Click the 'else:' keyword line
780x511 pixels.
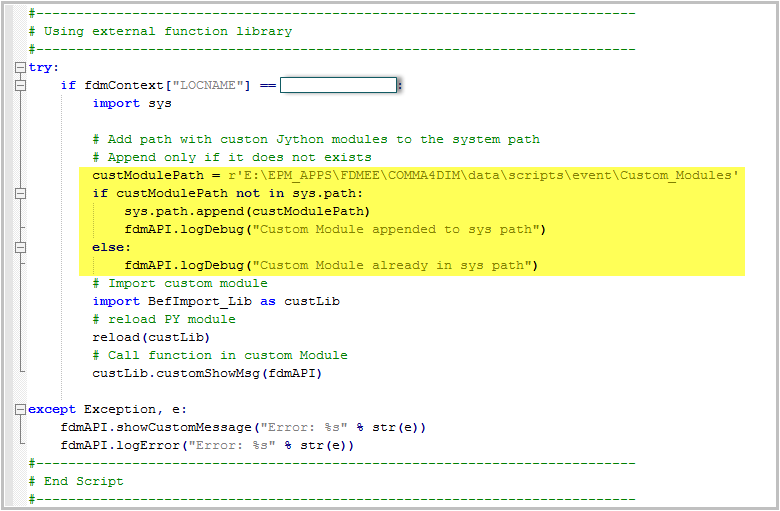coord(111,247)
